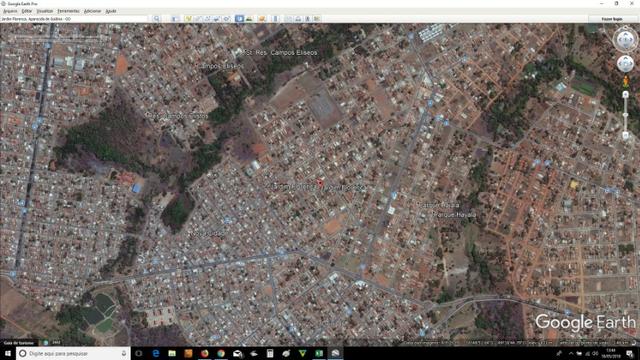Open the Ajuda menu

point(111,11)
